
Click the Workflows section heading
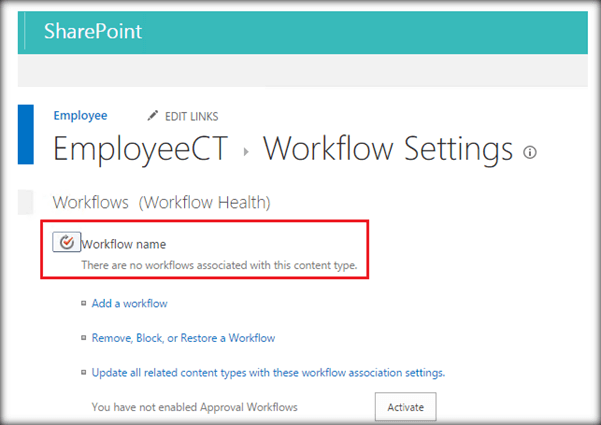91,202
